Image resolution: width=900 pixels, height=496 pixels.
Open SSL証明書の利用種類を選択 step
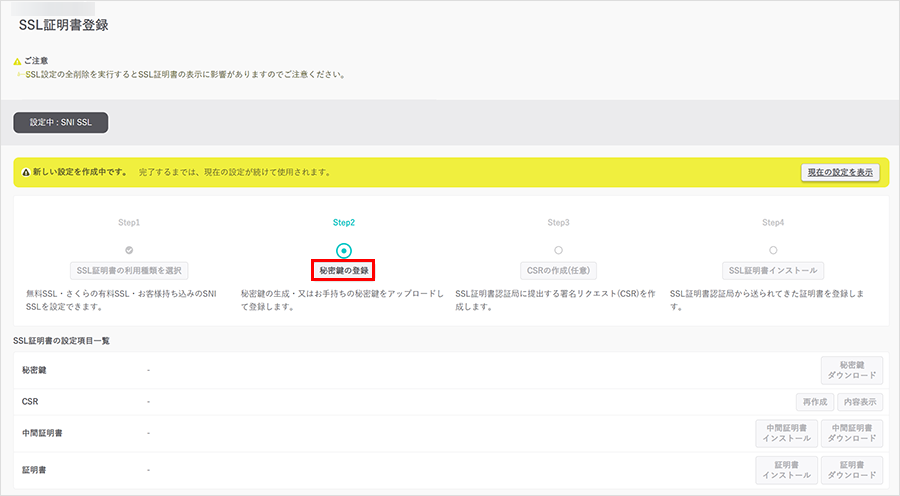(130, 270)
